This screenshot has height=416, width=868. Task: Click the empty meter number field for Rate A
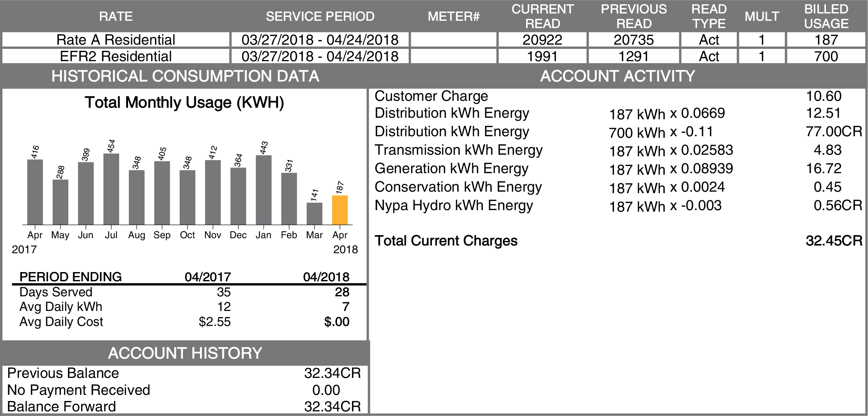click(453, 40)
